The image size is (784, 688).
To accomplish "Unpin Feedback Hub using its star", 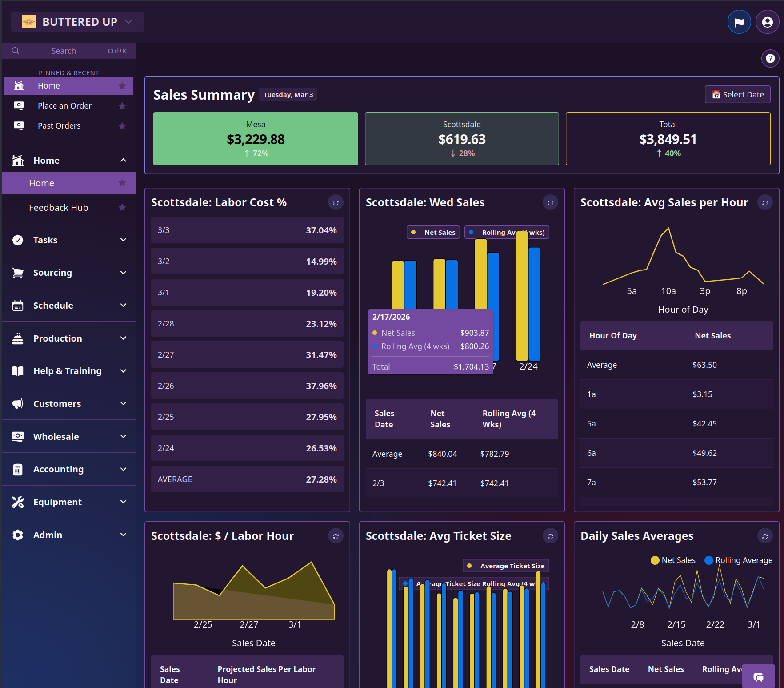I will coord(122,207).
